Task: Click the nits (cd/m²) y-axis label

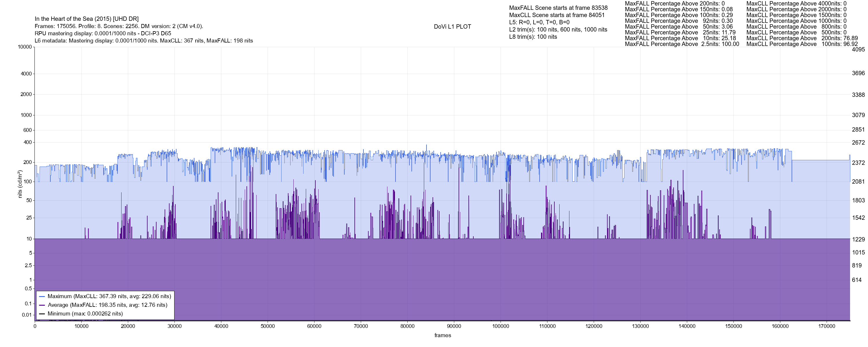Action: [20, 184]
